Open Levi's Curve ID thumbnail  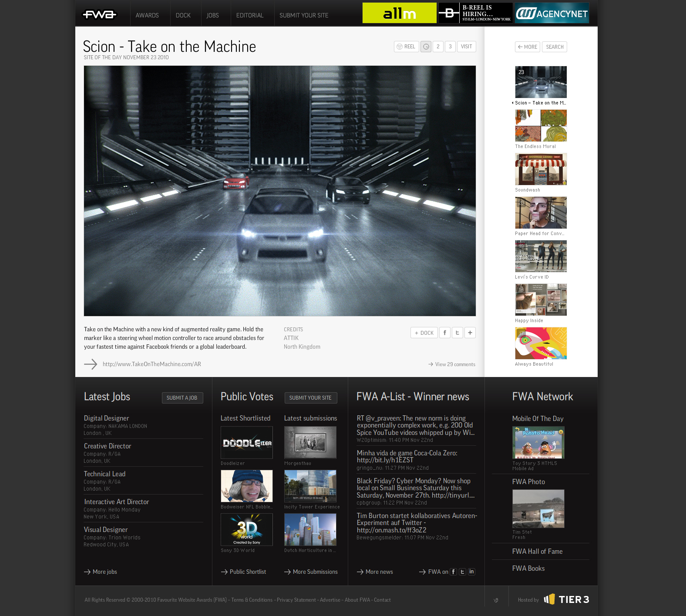pyautogui.click(x=541, y=256)
